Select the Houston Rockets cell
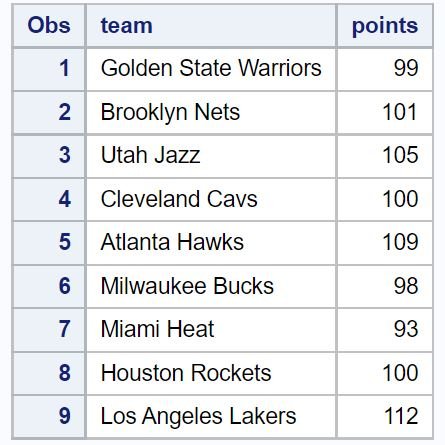The image size is (445, 445). (211, 374)
